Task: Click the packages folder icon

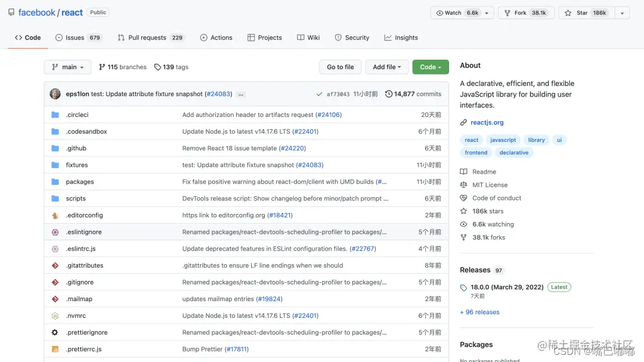Action: coord(55,182)
